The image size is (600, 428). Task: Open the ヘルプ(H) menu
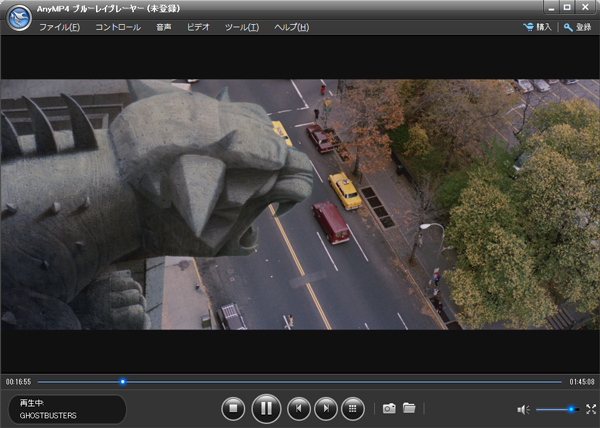click(x=292, y=27)
